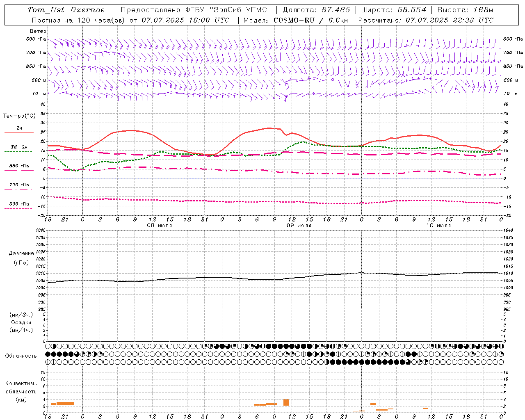Click the tallest orange convective cloud bar

pyautogui.click(x=286, y=402)
